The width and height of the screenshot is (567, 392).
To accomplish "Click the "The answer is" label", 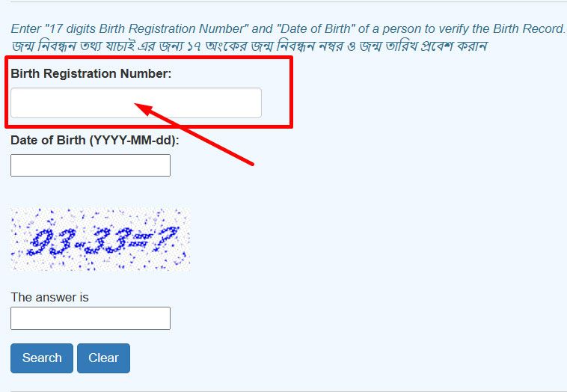I will [x=49, y=297].
